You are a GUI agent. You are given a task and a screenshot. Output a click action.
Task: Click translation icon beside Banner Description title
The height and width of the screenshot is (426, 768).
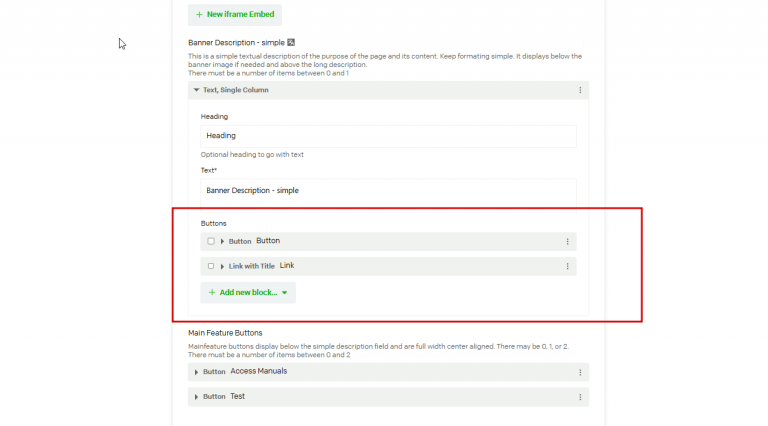point(291,43)
